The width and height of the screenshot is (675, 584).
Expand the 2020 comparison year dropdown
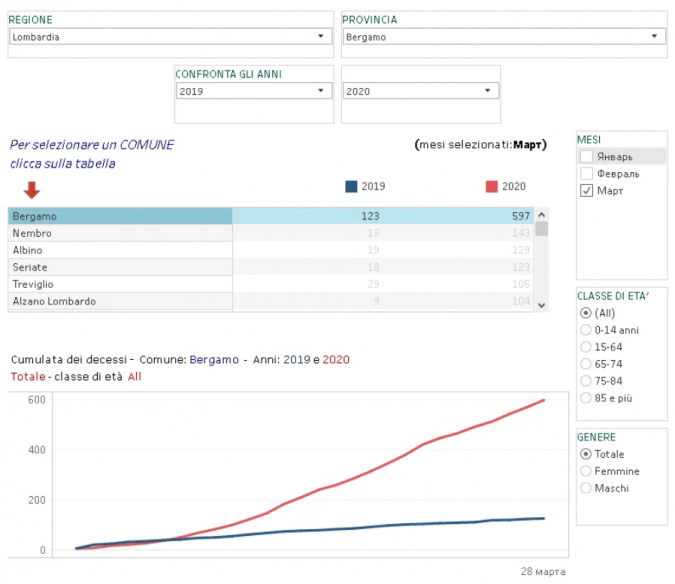(x=420, y=91)
